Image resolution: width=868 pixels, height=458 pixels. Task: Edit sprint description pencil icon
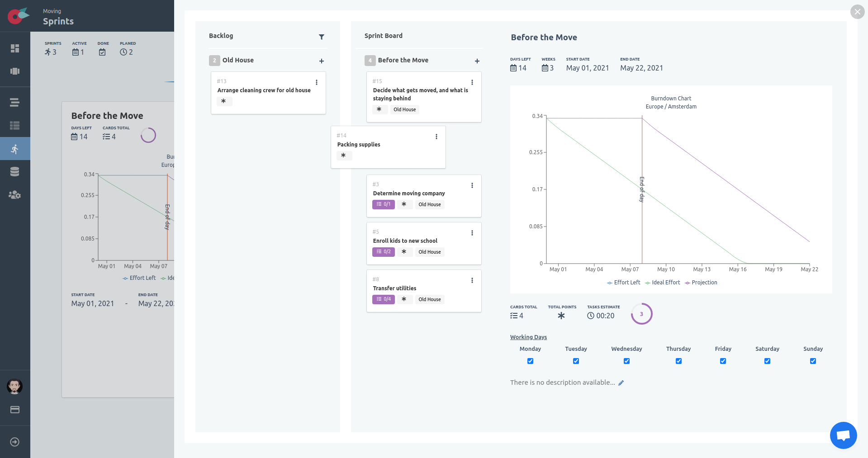pos(621,383)
